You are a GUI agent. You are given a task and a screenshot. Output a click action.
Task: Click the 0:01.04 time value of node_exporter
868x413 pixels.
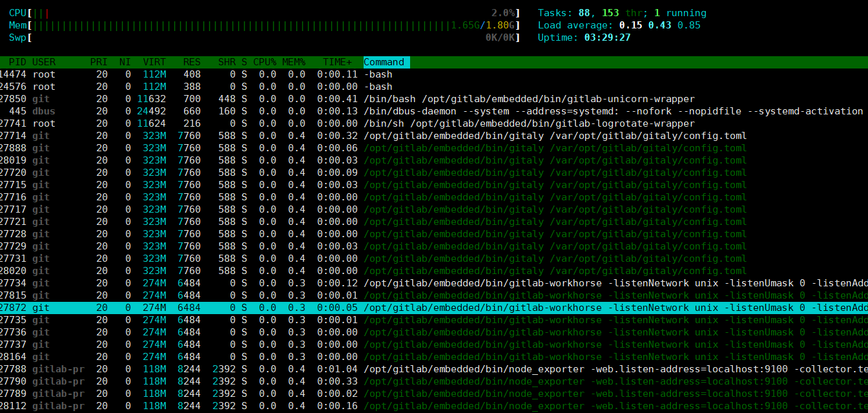tap(337, 369)
